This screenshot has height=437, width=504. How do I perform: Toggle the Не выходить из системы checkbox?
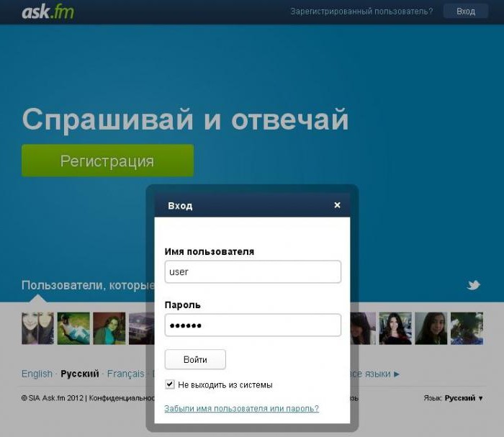click(170, 384)
